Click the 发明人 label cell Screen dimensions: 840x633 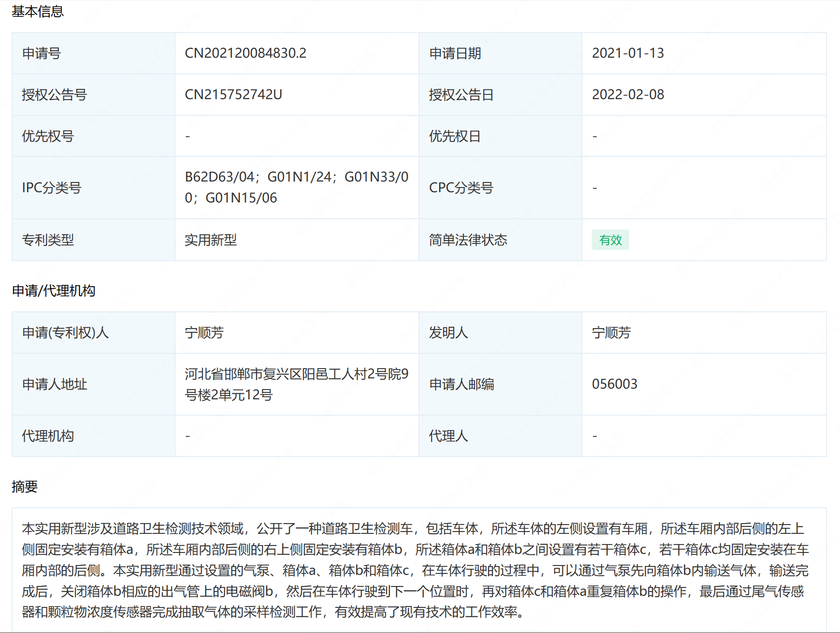click(x=501, y=332)
